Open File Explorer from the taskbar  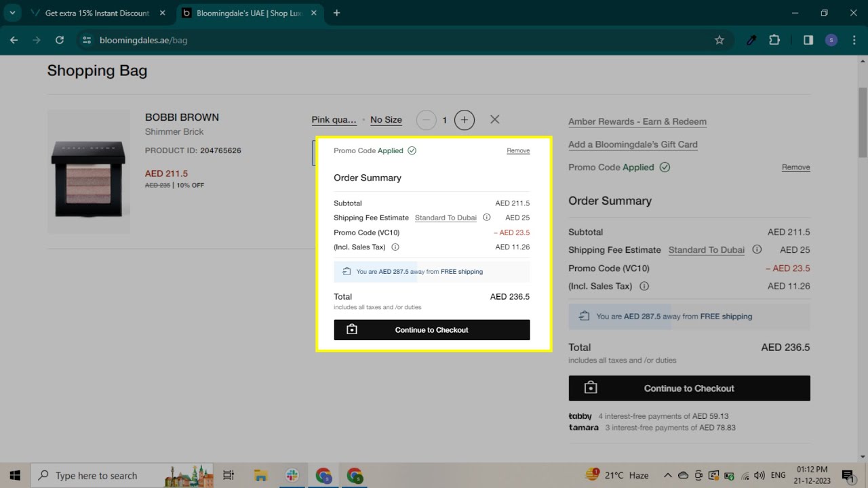pyautogui.click(x=262, y=476)
